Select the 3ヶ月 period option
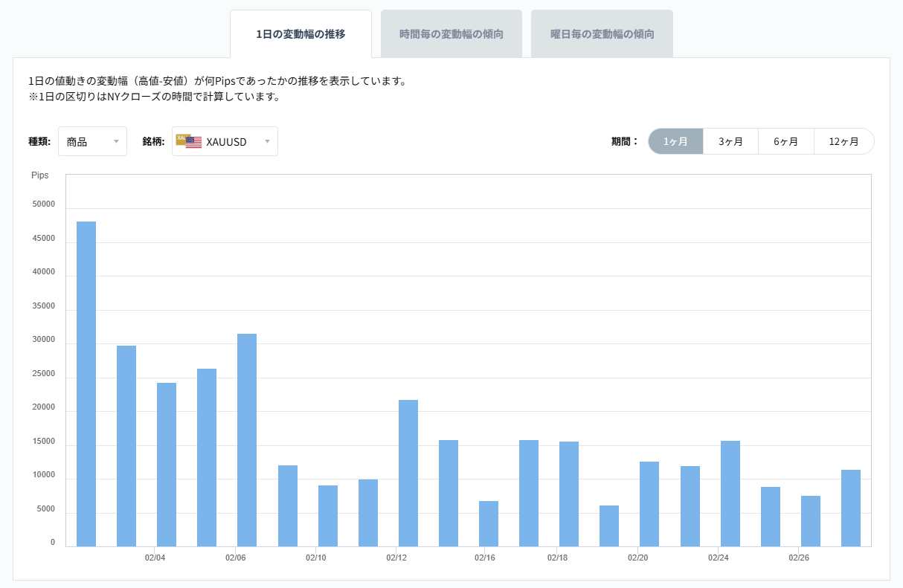The image size is (903, 588). [730, 141]
